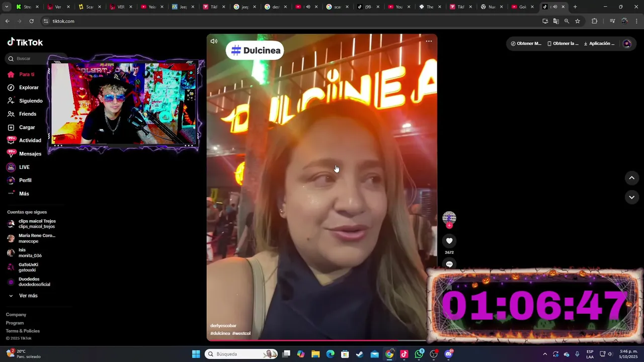
Task: Bookmark this page with the star
Action: coord(578,21)
